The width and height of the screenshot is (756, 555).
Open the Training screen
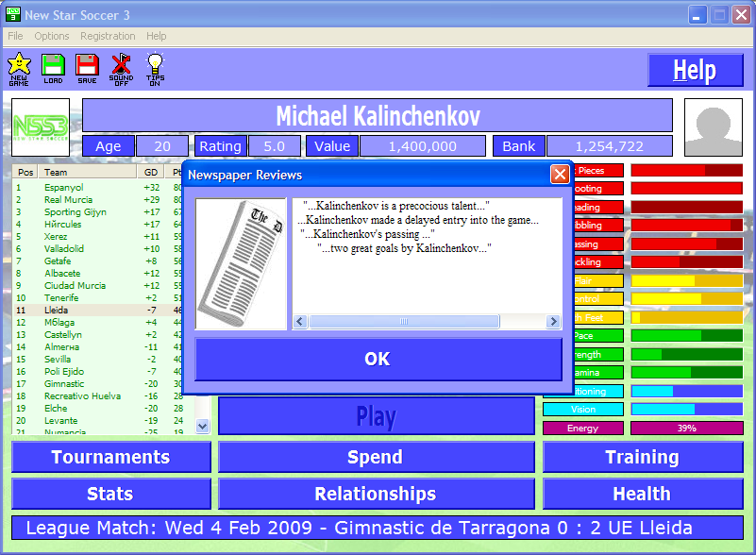pyautogui.click(x=642, y=457)
